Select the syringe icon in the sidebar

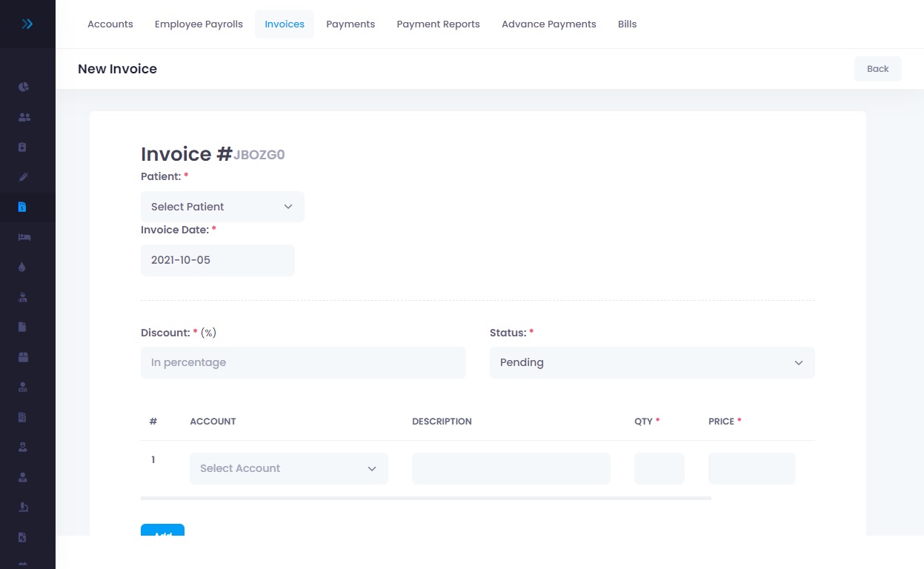click(23, 176)
